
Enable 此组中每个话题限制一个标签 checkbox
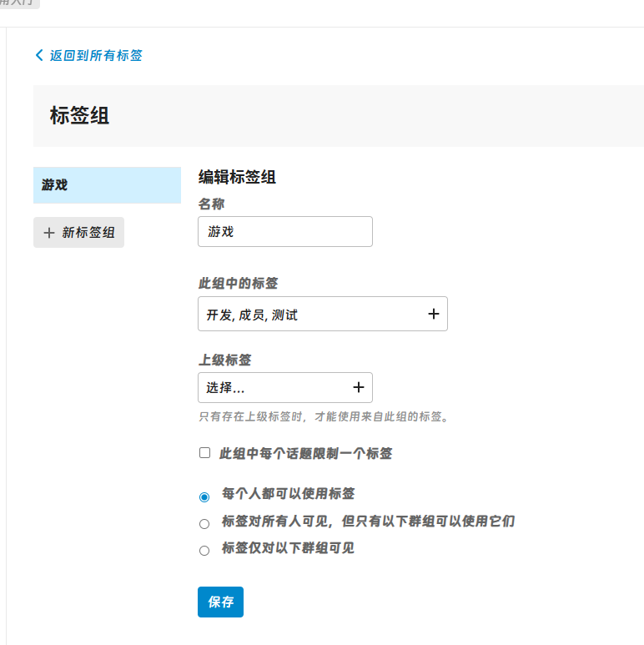[204, 453]
